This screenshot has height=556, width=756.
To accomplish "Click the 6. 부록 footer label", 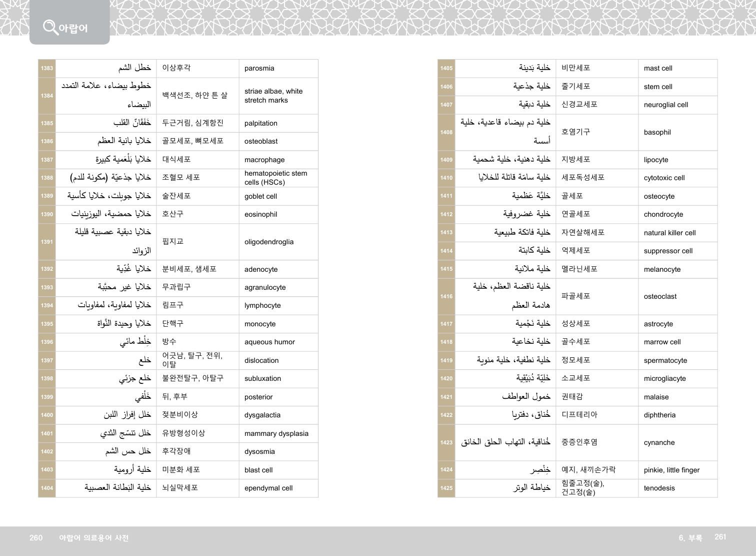I will (690, 537).
